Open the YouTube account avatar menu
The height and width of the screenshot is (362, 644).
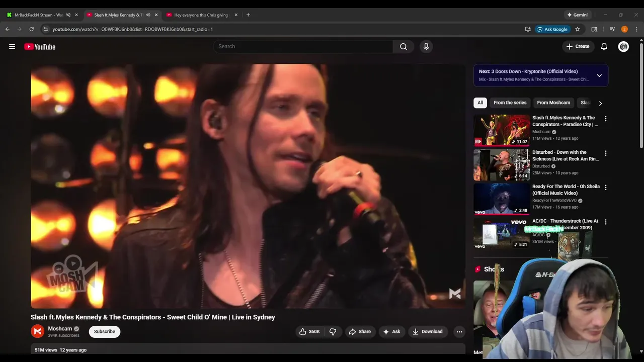pos(623,46)
